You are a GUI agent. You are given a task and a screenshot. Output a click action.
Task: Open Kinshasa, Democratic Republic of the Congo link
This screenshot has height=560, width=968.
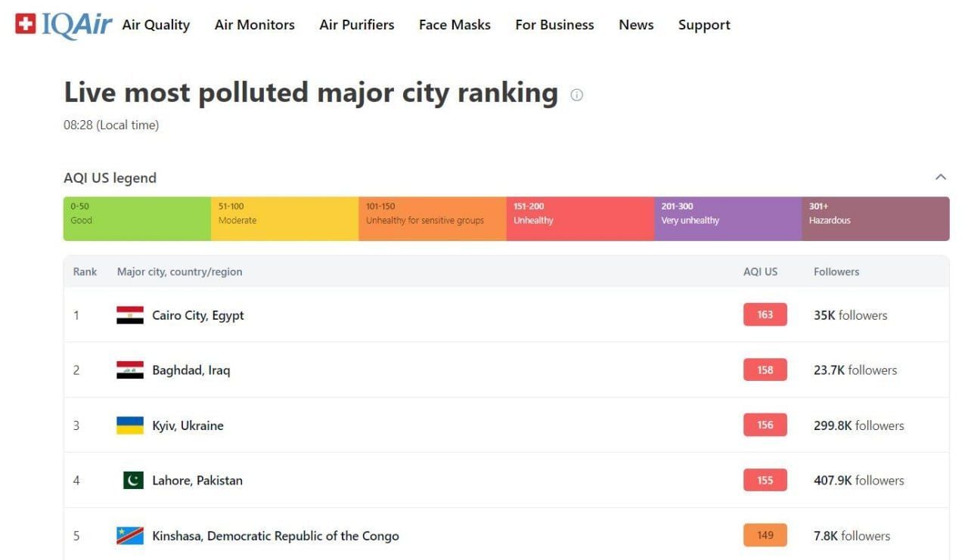[x=275, y=536]
